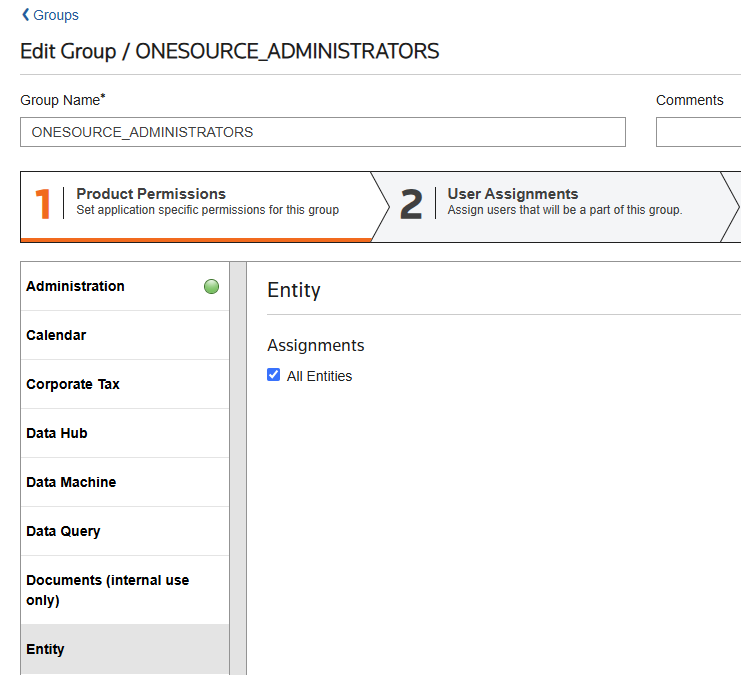Go back to the Groups page
The width and height of the screenshot is (741, 675).
click(x=56, y=15)
